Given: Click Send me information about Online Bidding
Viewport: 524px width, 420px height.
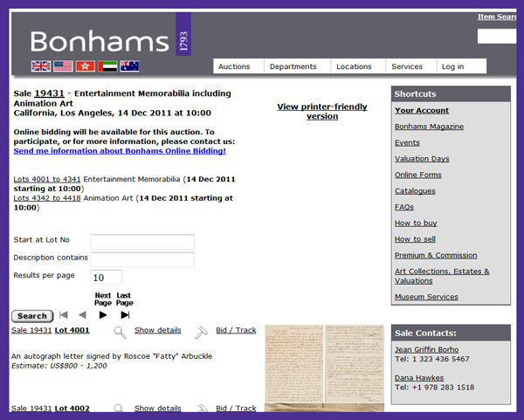Looking at the screenshot, I should (x=120, y=151).
